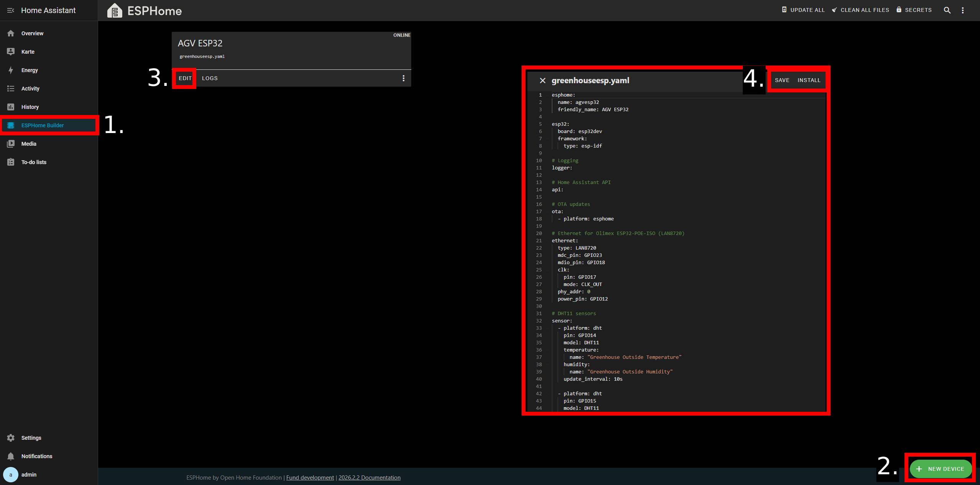Open Notifications bell in the sidebar
The height and width of the screenshot is (485, 980).
point(11,456)
